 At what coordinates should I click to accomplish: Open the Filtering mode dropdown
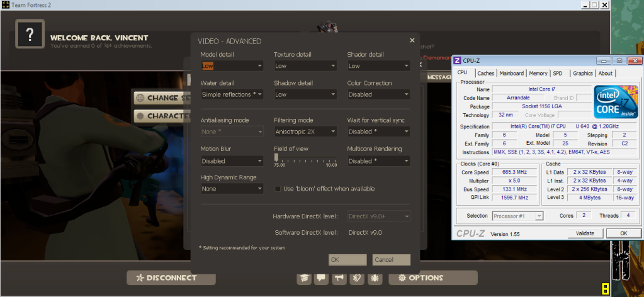[x=305, y=132]
